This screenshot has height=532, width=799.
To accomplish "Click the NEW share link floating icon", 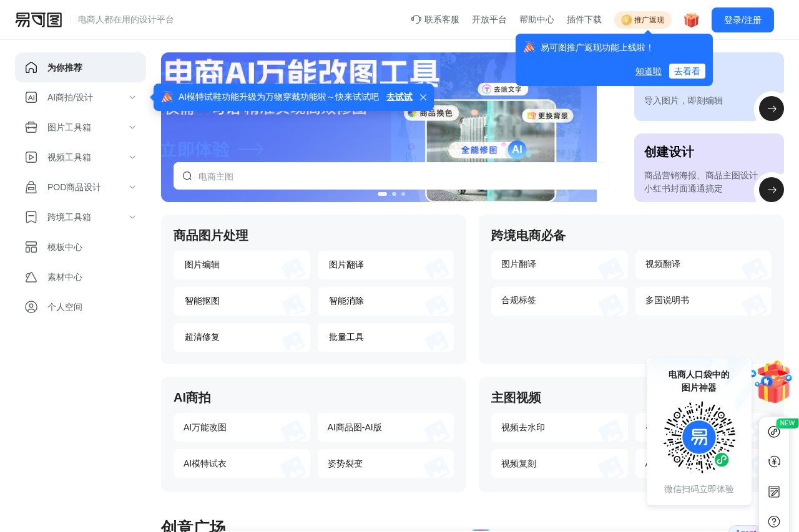I will coord(774,432).
